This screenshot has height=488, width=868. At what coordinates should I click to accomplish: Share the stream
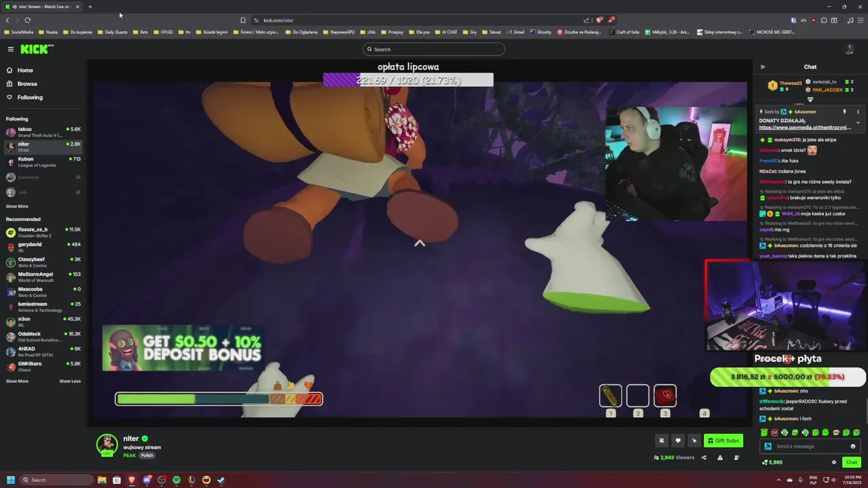point(704,457)
